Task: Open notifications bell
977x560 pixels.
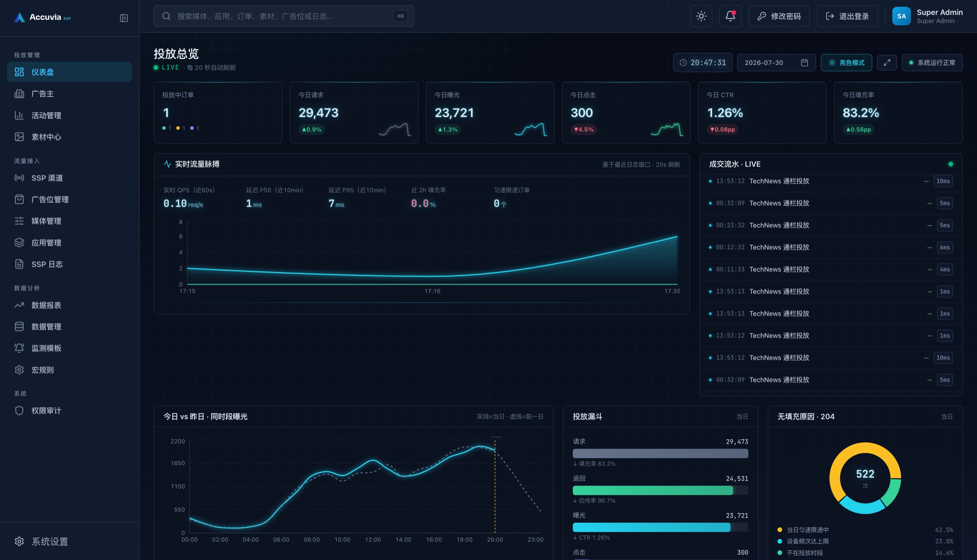Action: click(x=730, y=16)
